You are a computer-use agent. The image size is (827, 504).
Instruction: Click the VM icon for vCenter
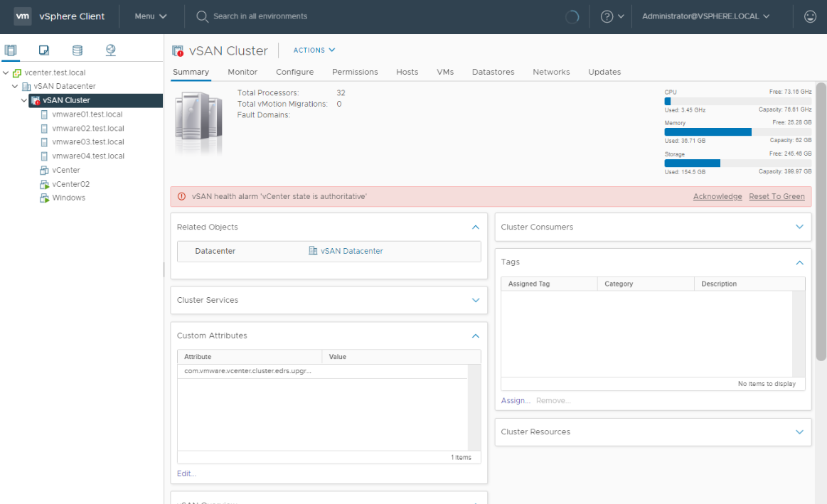(44, 171)
